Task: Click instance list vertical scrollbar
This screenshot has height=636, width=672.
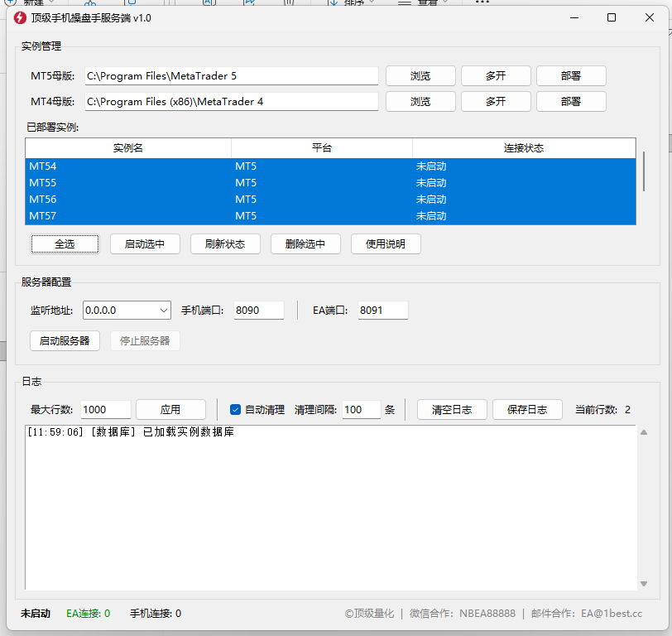Action: pos(644,171)
